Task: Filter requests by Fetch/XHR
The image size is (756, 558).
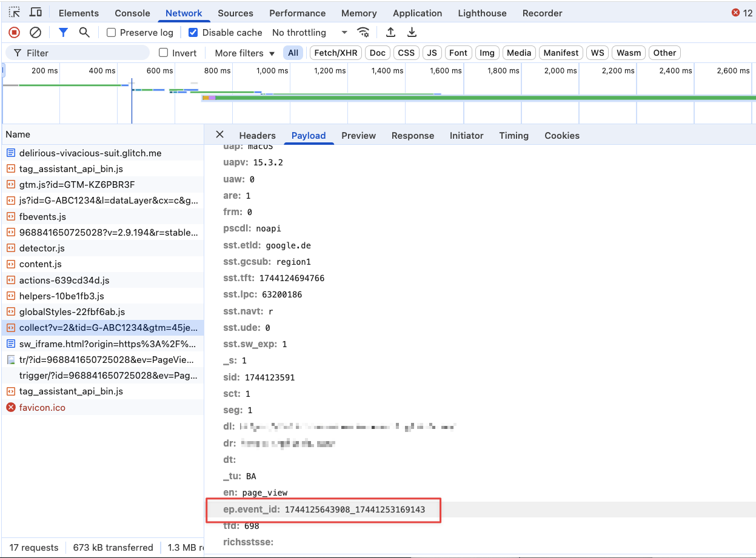Action: pyautogui.click(x=335, y=53)
